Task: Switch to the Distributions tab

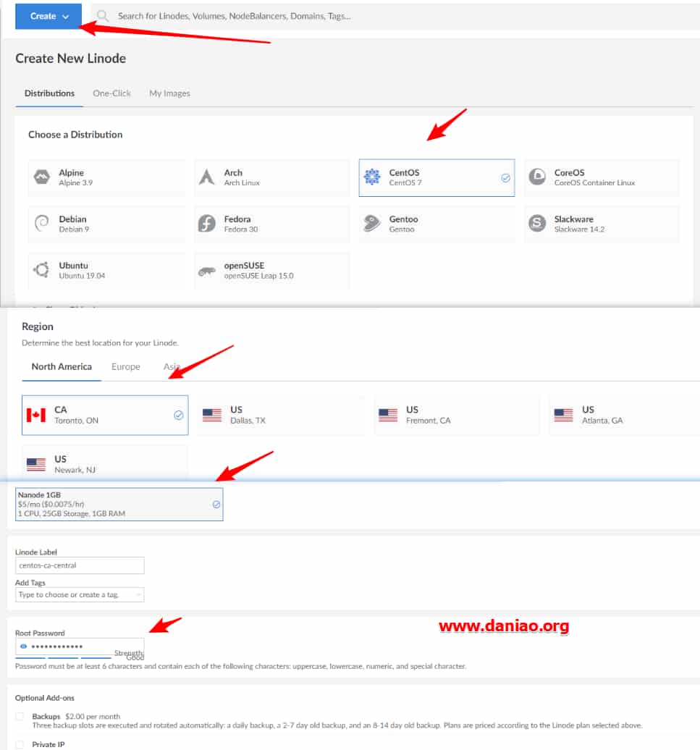Action: (49, 93)
